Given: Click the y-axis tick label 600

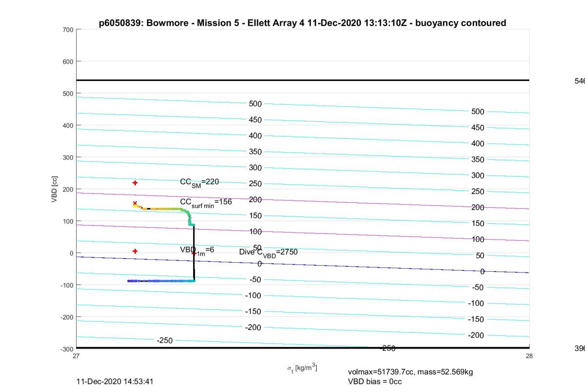Looking at the screenshot, I should click(x=68, y=61).
